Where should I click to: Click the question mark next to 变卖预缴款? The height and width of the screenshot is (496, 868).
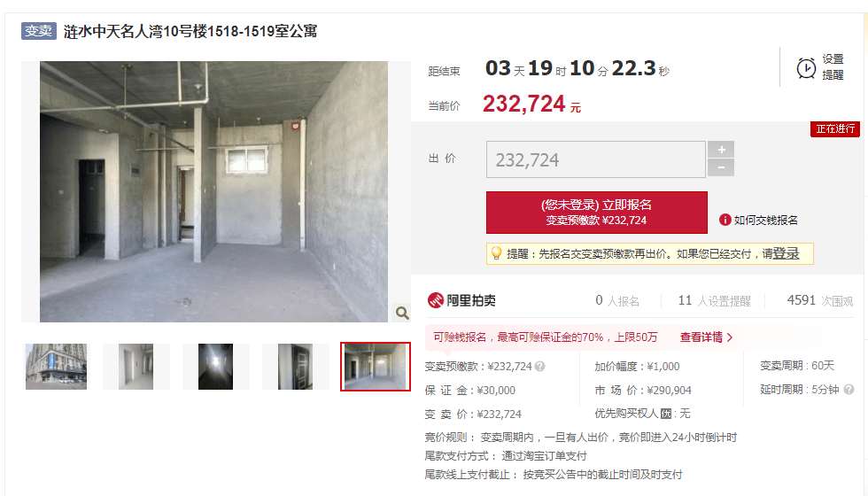[x=539, y=367]
